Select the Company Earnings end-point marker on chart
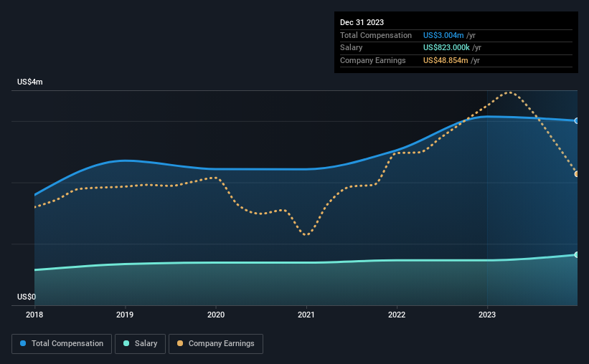 point(576,174)
